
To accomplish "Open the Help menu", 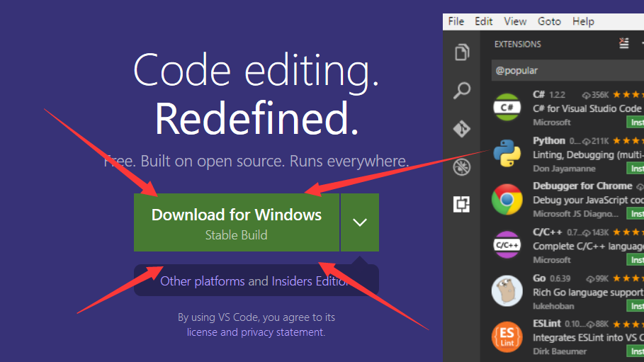I will [583, 21].
